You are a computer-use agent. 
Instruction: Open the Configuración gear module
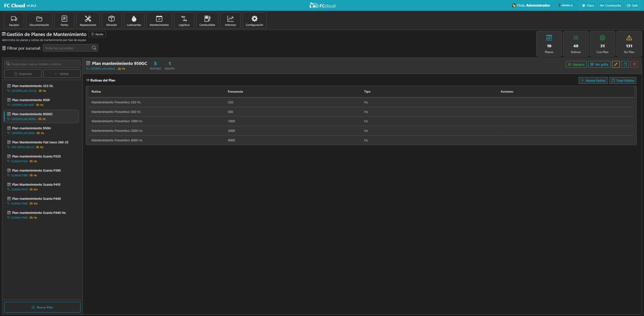pos(254,20)
